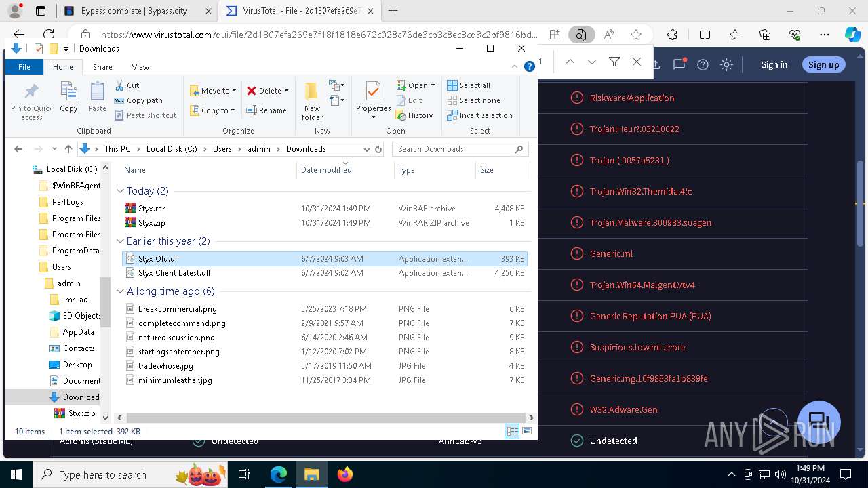Click the Edge read aloud icon
The height and width of the screenshot is (488, 868).
click(x=609, y=35)
